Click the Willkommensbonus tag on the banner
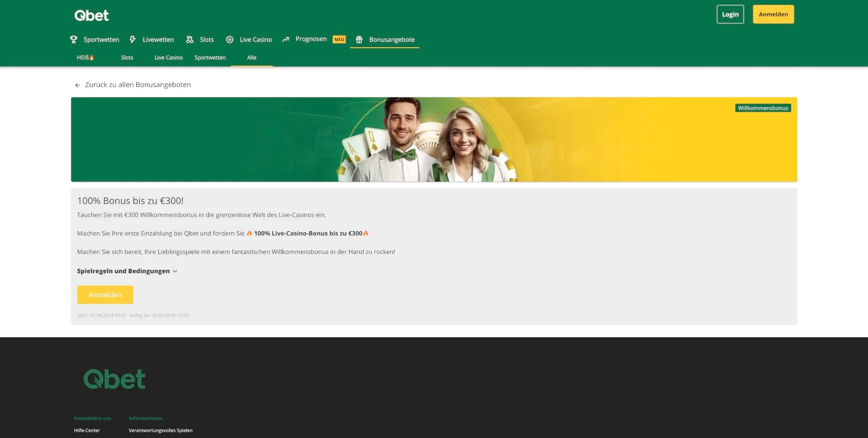Screen dimensions: 868x438 [763, 108]
